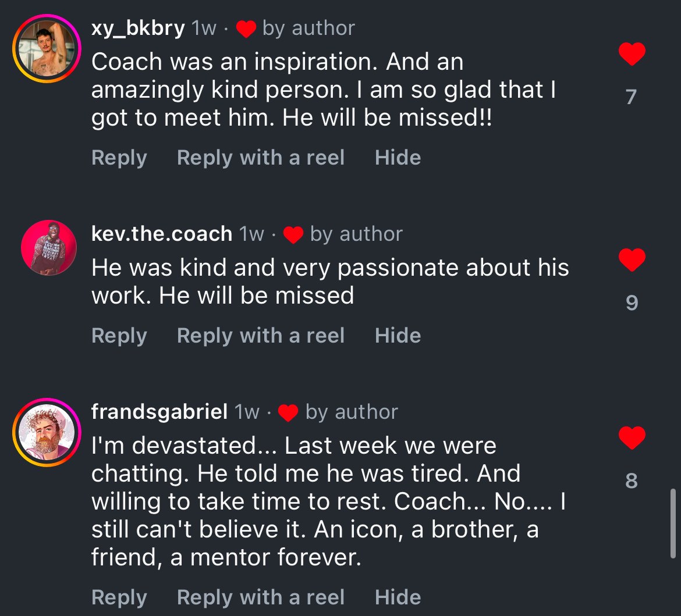The height and width of the screenshot is (616, 681).
Task: Hide xy_bkbry's comment
Action: (x=398, y=158)
